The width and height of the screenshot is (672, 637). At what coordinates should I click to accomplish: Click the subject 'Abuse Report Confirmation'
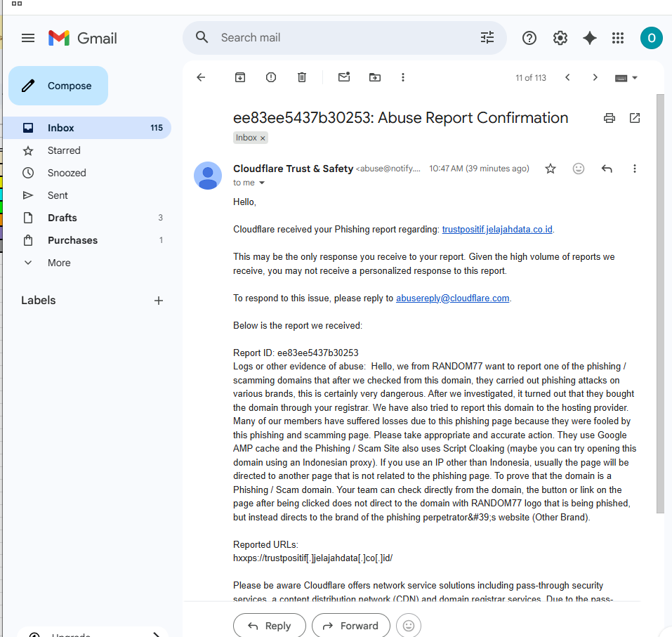tap(473, 117)
